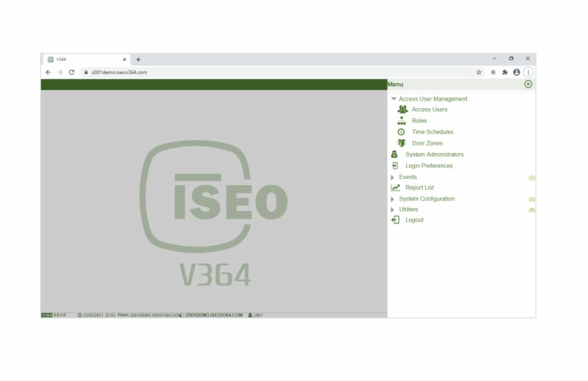Click the Time Schedules clock icon
The image size is (588, 381).
click(401, 132)
